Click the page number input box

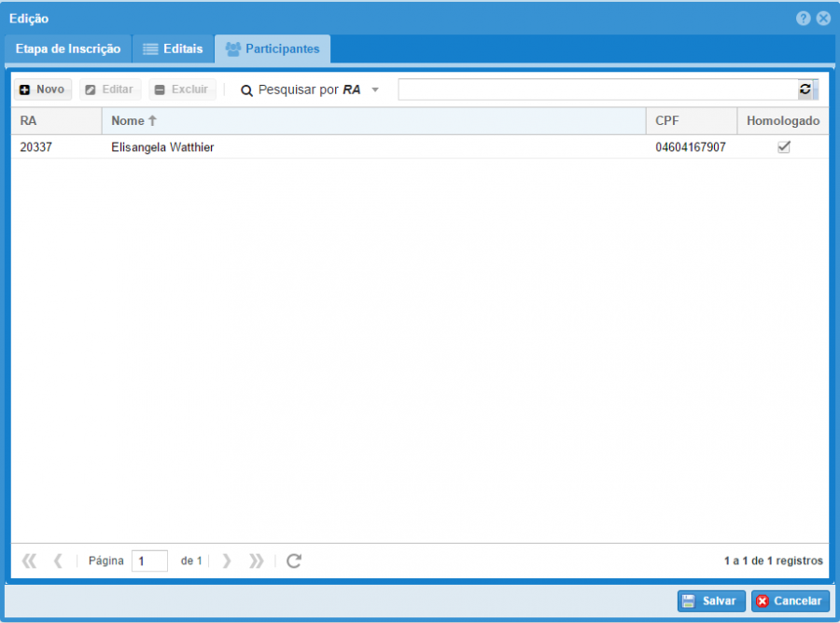point(149,561)
